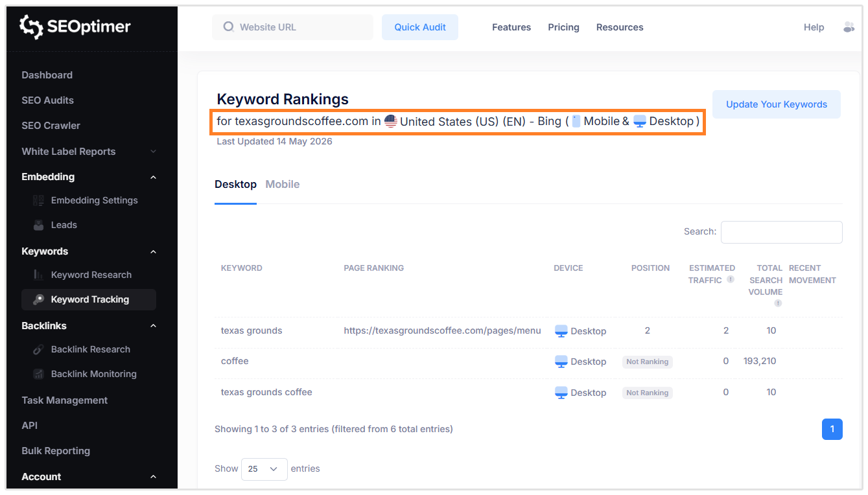The height and width of the screenshot is (495, 868).
Task: Click the Website URL input field
Action: point(293,27)
